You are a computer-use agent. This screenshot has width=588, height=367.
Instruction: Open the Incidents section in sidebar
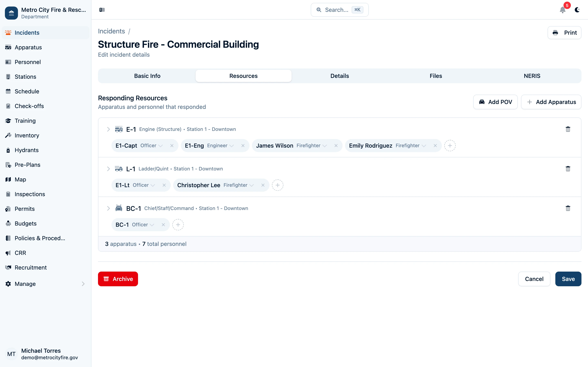pos(27,33)
